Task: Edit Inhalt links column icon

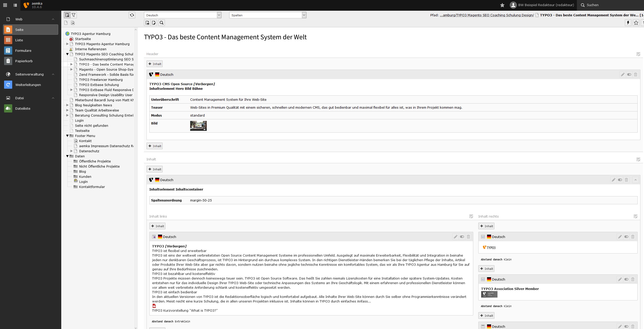Action: pos(471,217)
